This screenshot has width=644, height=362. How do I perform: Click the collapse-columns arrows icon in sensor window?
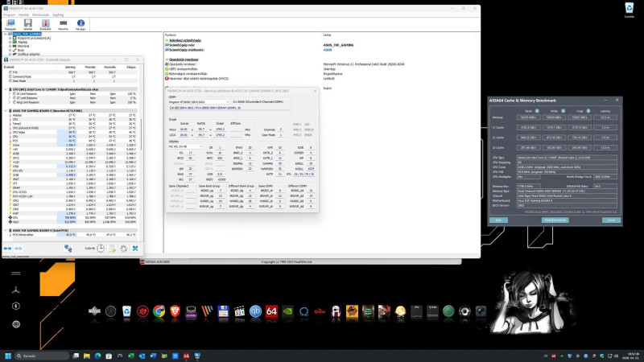(x=19, y=249)
